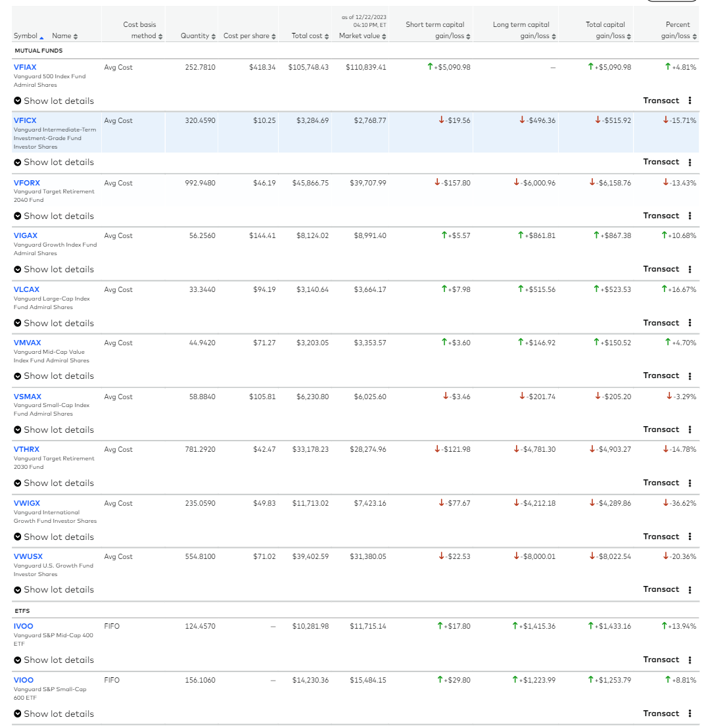
Task: Show lot details for VLCAX
Action: coord(54,323)
